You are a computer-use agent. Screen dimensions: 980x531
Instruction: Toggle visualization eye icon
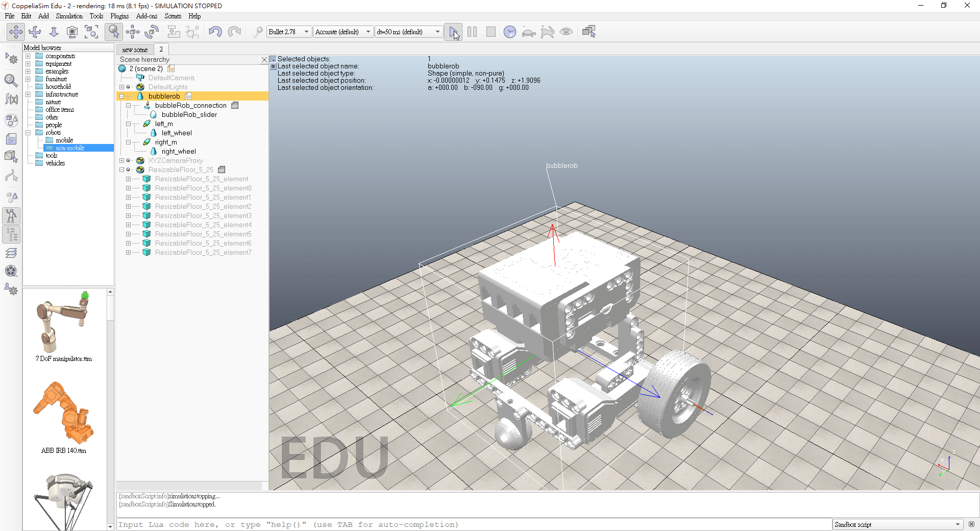tap(566, 32)
